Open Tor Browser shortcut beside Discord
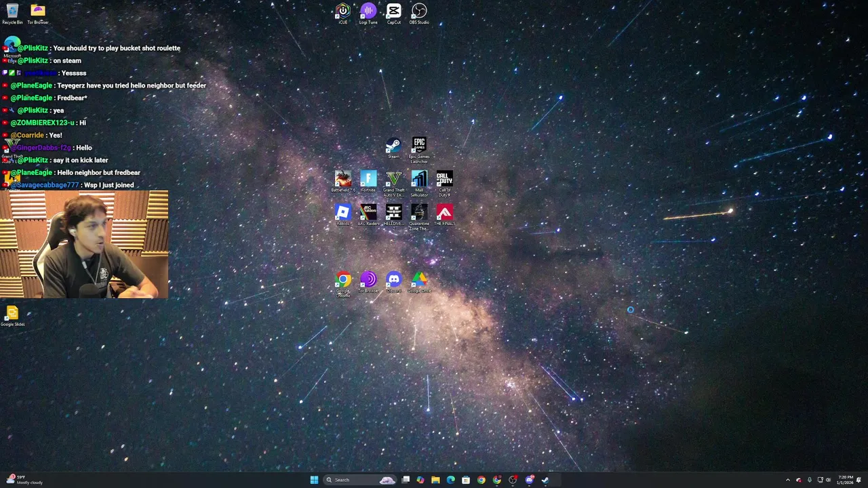This screenshot has width=868, height=488. [368, 282]
